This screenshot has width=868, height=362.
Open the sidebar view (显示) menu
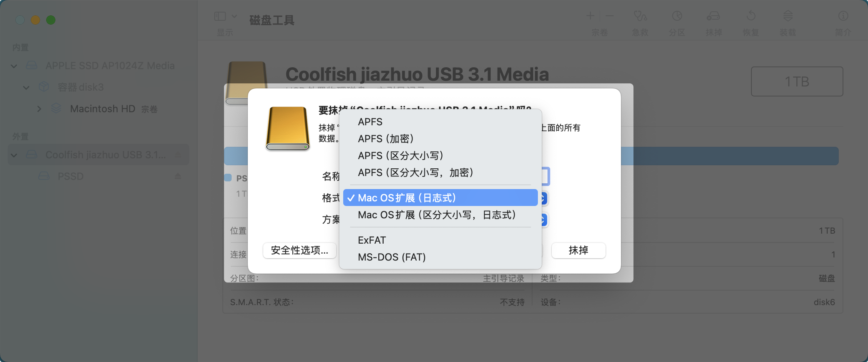click(x=225, y=17)
